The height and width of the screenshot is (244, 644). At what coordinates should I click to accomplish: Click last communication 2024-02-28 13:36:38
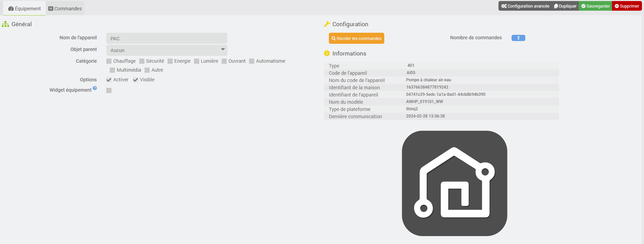(x=426, y=116)
